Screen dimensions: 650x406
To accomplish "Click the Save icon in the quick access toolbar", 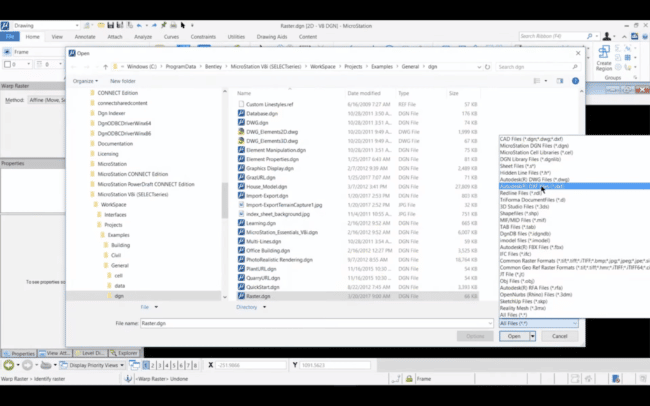I will coord(110,25).
